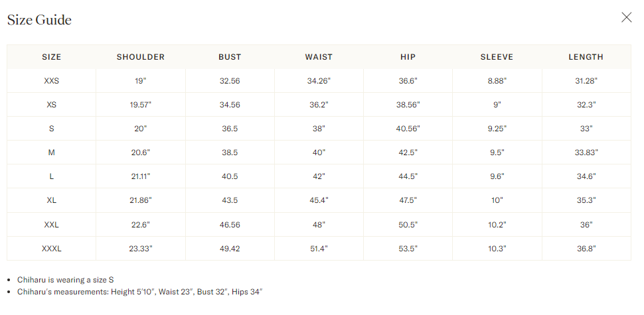Click the SHOULDER column header
The height and width of the screenshot is (315, 644).
pyautogui.click(x=141, y=57)
